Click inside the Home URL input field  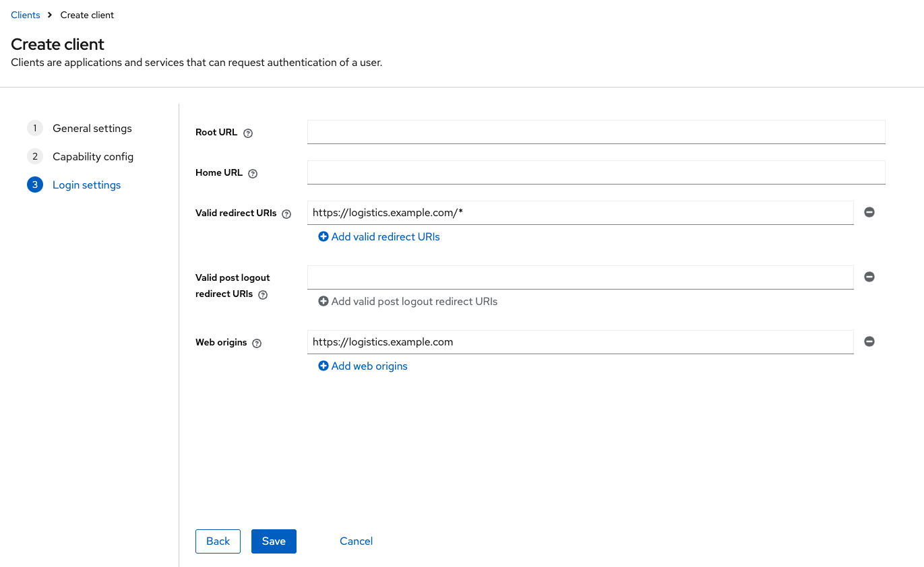[x=596, y=172]
